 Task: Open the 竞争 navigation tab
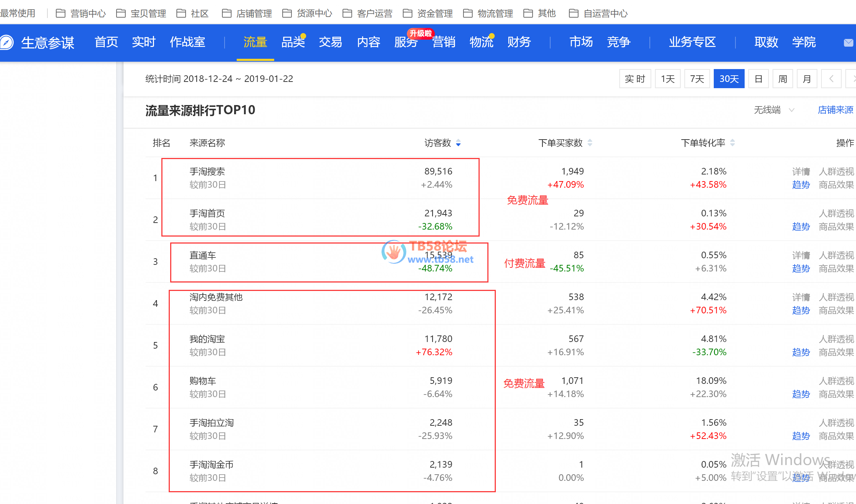point(618,42)
